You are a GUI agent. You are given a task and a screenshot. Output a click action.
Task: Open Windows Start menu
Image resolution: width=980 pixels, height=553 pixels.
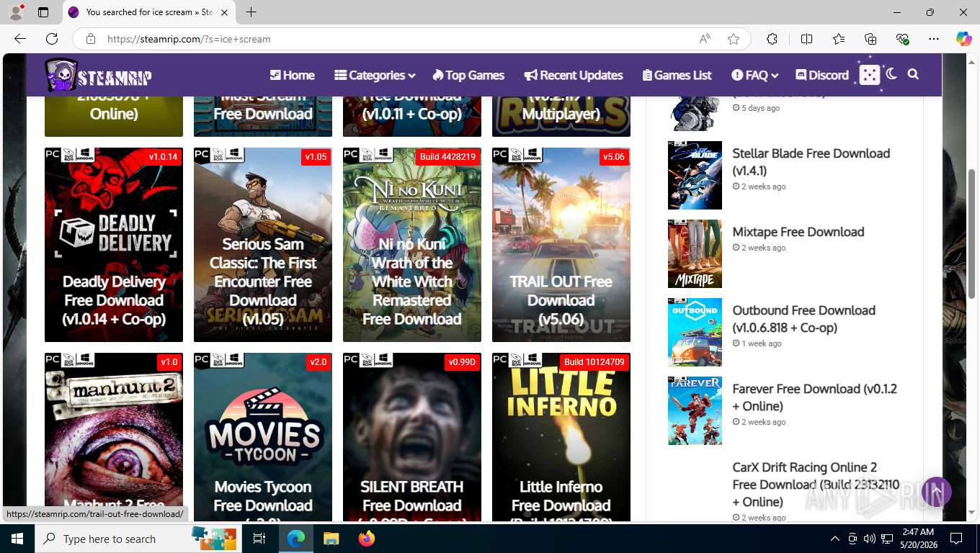pos(17,539)
